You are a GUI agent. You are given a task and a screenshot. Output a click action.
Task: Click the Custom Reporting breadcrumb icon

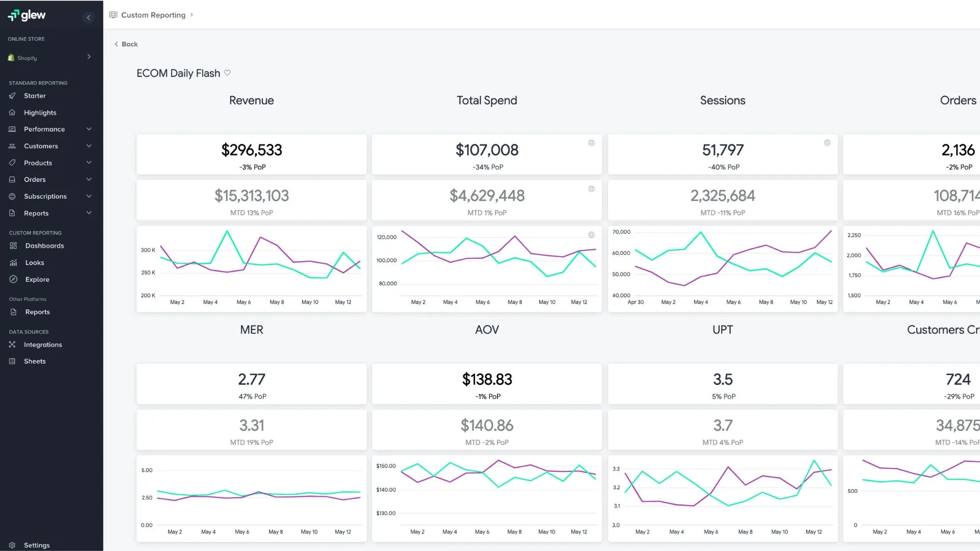click(113, 15)
